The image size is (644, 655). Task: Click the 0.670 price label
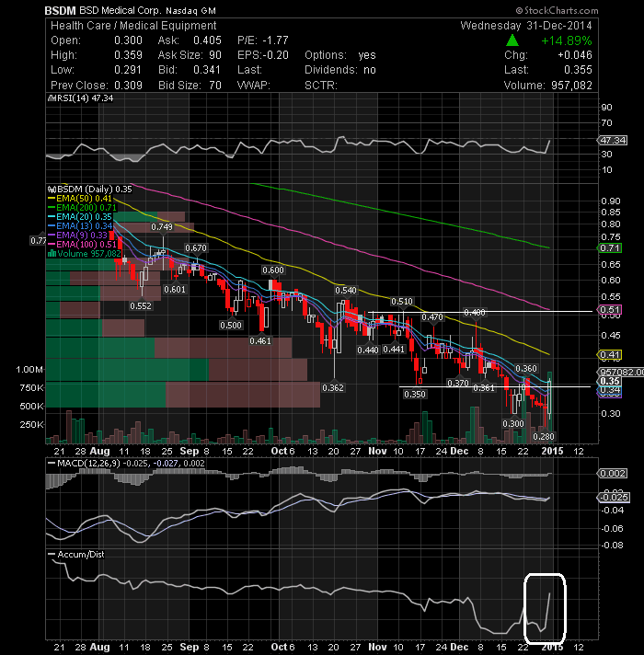tap(196, 248)
